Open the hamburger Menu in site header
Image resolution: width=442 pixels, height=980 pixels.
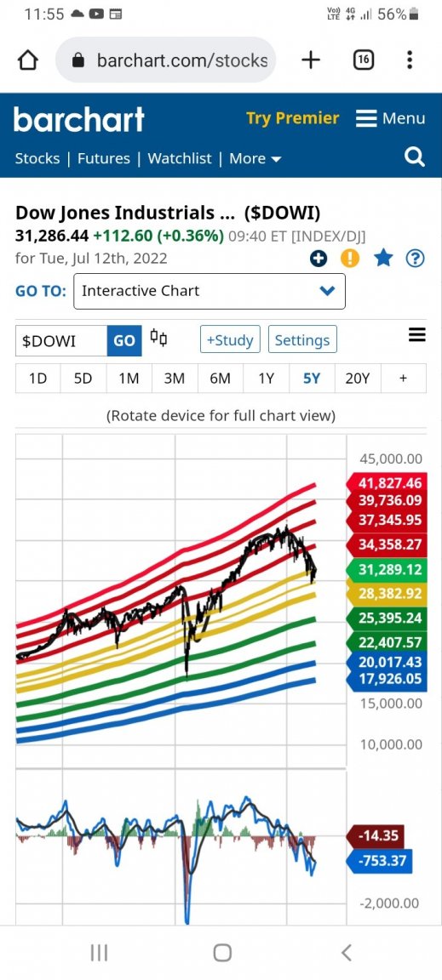tap(391, 119)
